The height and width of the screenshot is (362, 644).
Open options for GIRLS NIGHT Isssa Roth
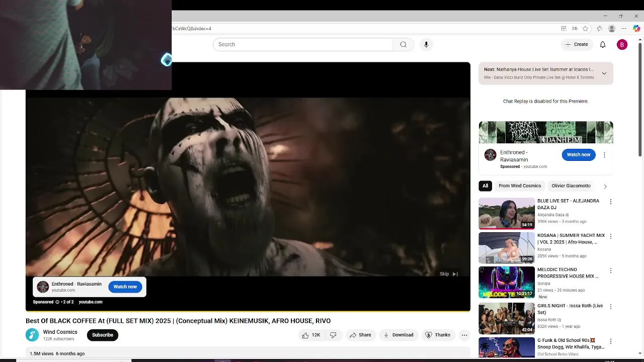[x=611, y=307]
